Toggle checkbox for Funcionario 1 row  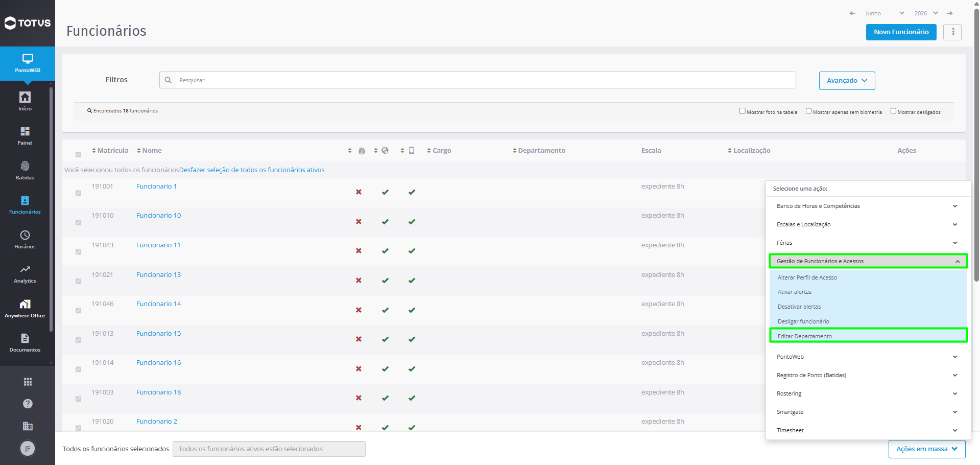point(78,193)
